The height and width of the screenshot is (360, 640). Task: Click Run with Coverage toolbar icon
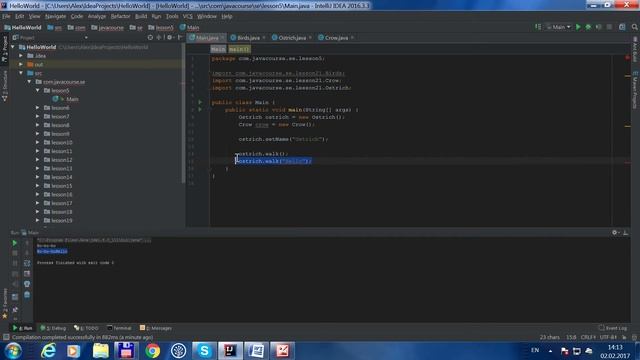tap(598, 27)
